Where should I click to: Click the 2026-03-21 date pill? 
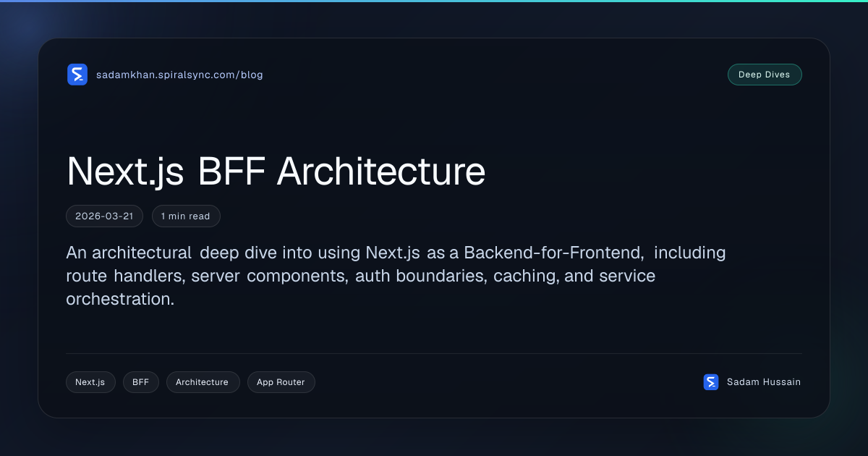[x=105, y=216]
